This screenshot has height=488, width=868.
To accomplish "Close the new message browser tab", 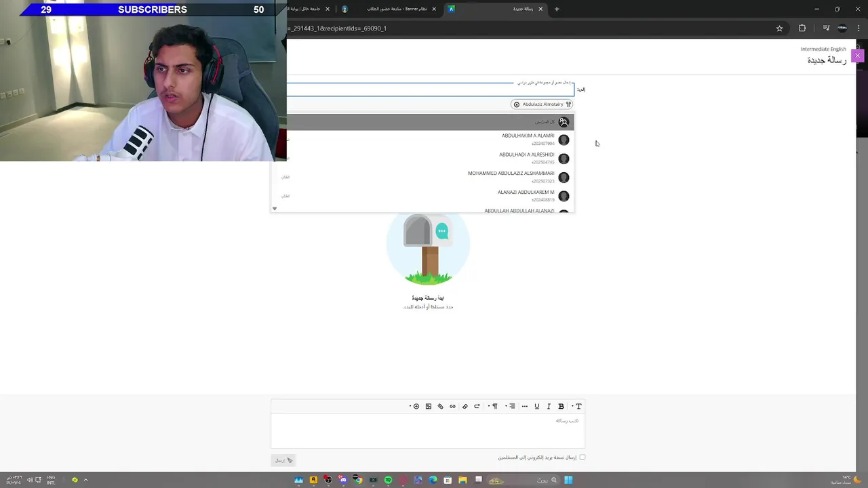I will [x=540, y=9].
